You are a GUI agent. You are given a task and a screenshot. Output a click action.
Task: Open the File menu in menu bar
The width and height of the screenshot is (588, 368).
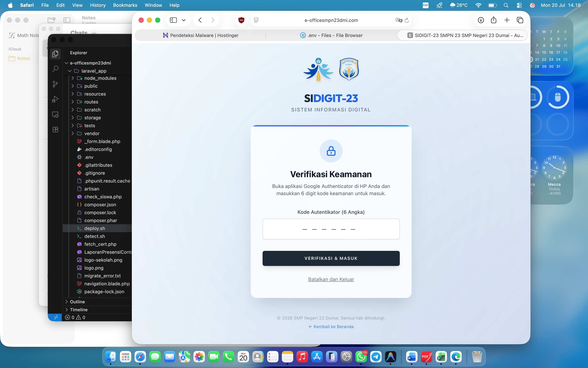(45, 5)
